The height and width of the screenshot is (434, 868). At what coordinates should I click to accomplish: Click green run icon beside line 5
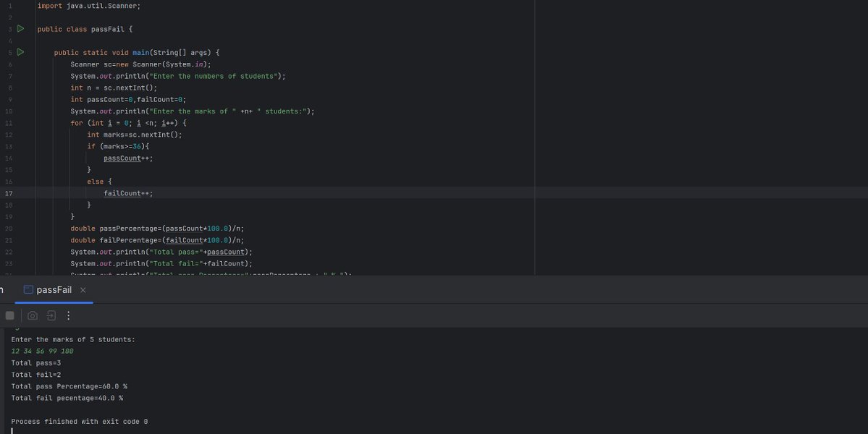click(20, 52)
